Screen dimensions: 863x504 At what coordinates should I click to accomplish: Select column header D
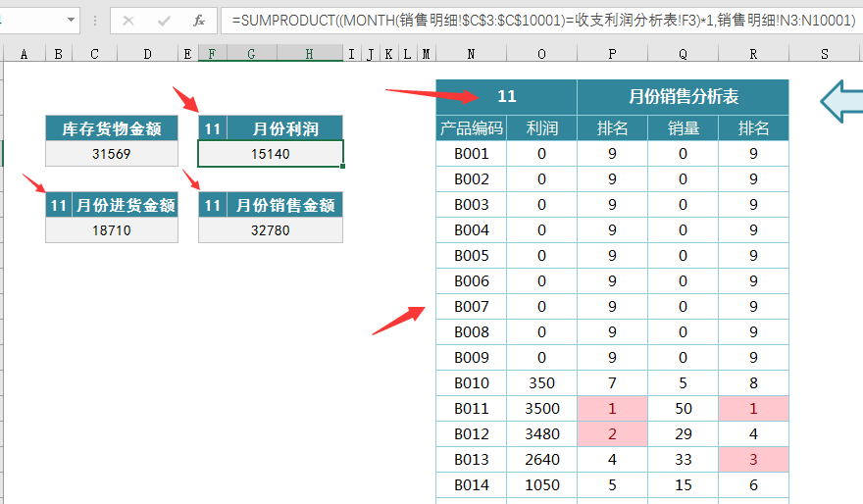(147, 54)
